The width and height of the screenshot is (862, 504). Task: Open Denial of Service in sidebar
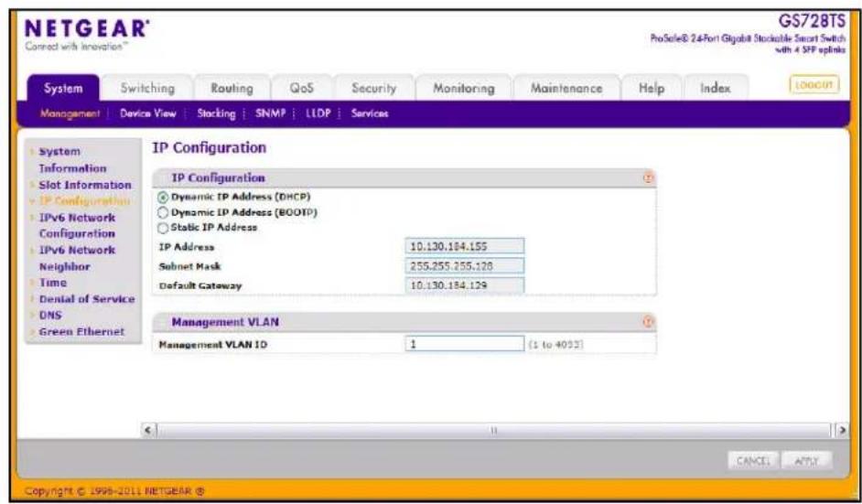87,299
